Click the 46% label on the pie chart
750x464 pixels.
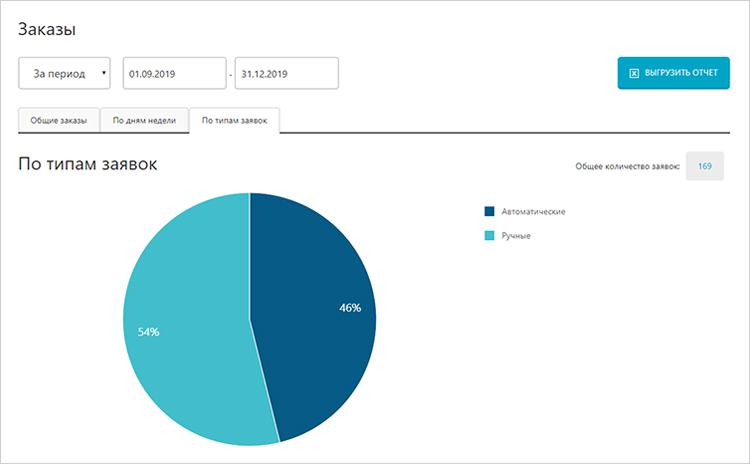(x=350, y=308)
